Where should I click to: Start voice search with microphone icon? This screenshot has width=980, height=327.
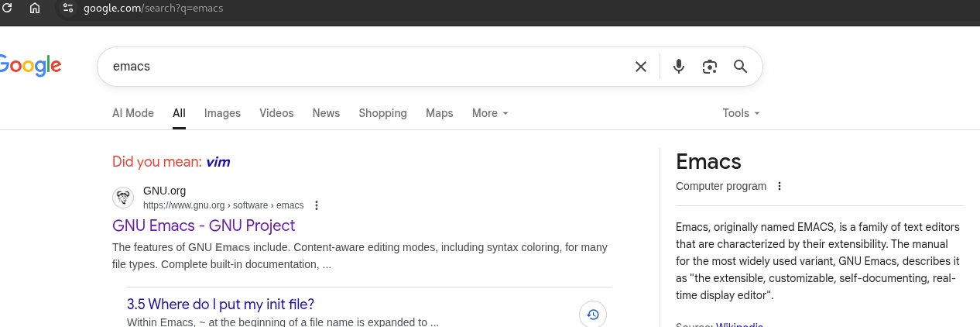pos(679,67)
